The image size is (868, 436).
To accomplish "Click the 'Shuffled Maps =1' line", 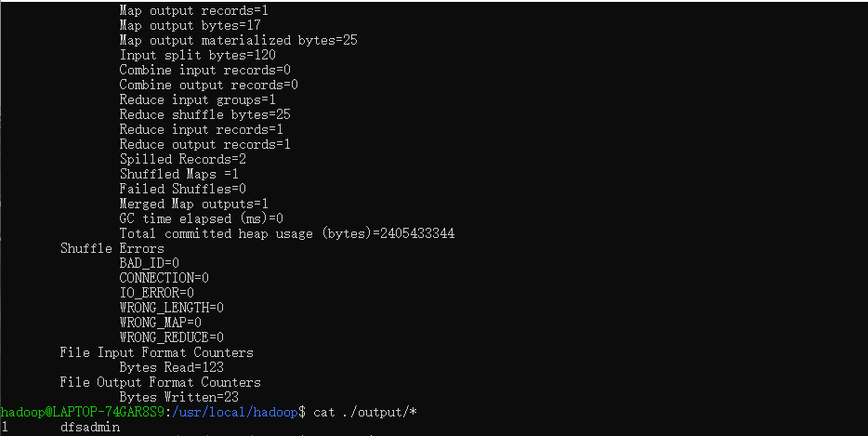I will [178, 175].
